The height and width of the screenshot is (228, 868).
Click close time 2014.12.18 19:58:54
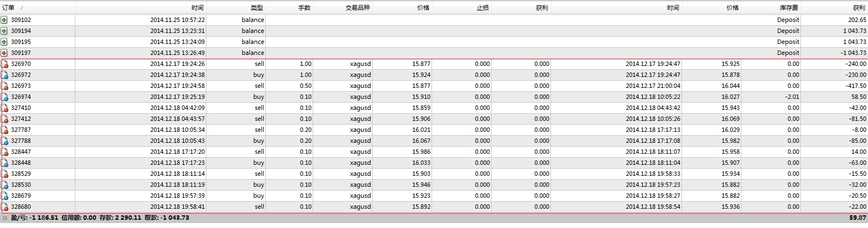pos(653,207)
